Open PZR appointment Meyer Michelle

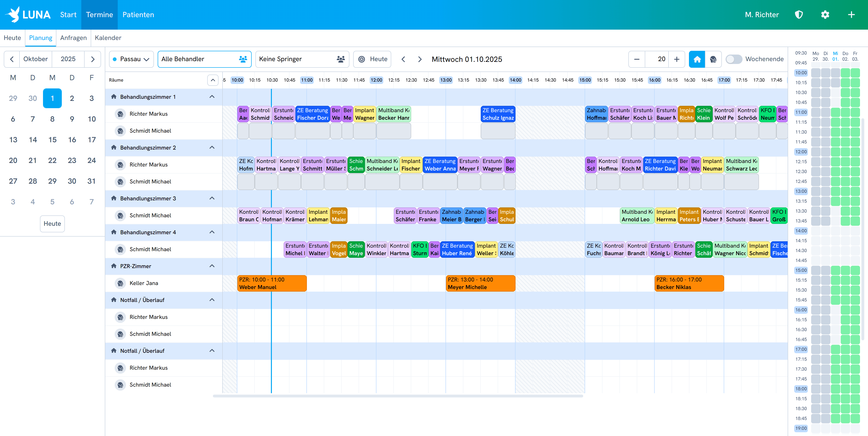(x=481, y=283)
